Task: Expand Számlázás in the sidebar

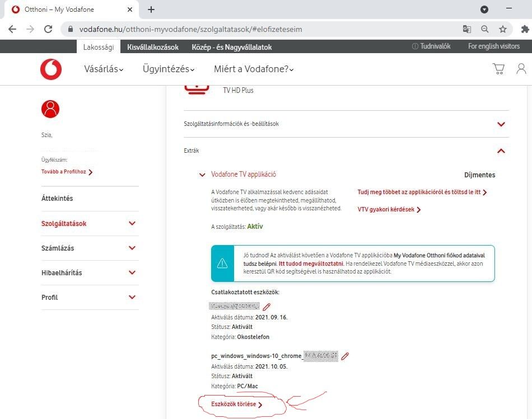Action: point(132,248)
